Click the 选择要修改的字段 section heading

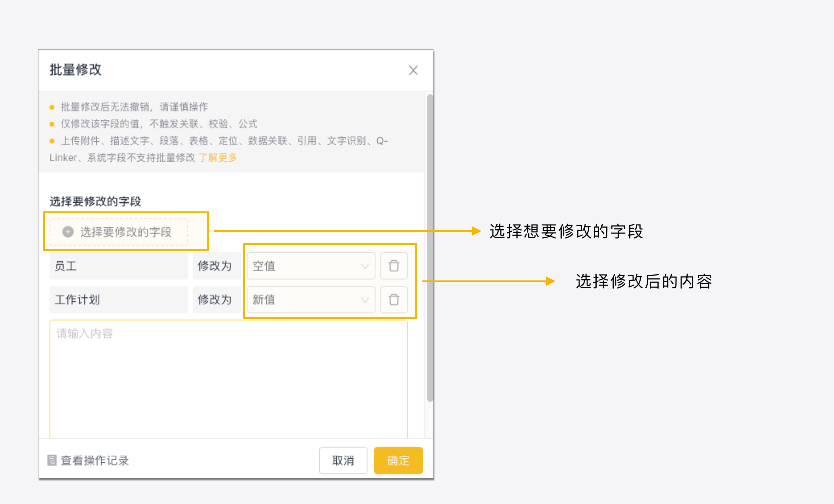95,202
